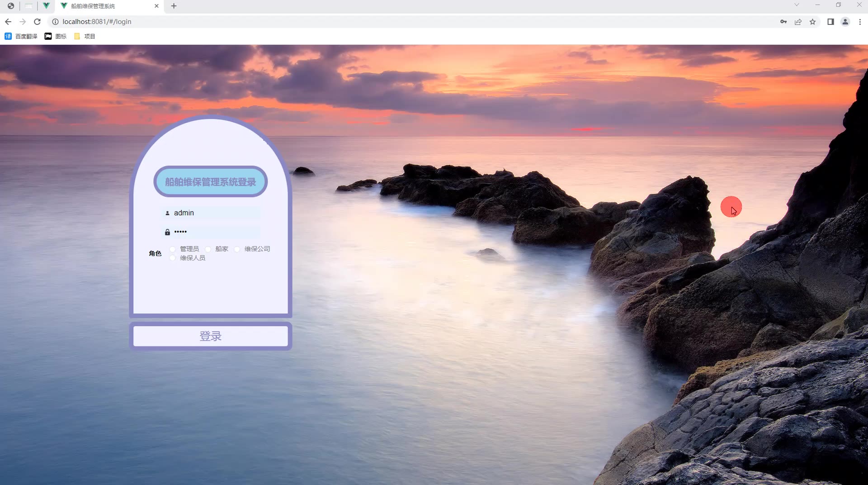Share this page icon
This screenshot has height=485, width=868.
798,22
